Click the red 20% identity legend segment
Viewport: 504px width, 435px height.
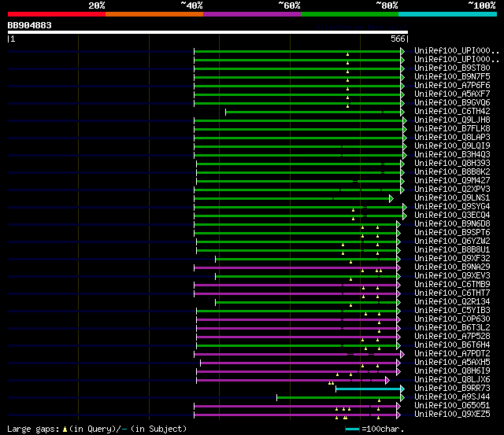point(57,14)
